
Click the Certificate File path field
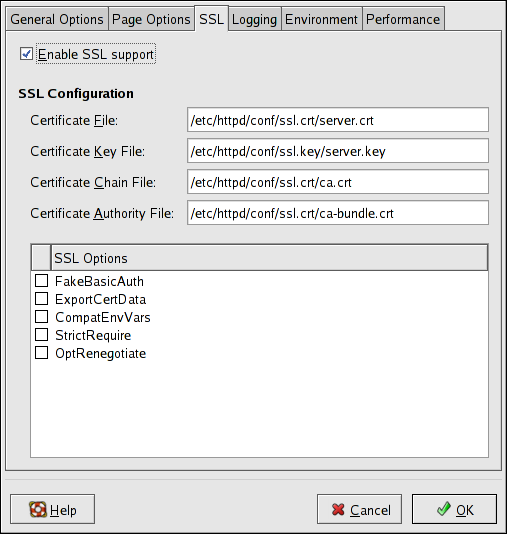pos(338,120)
